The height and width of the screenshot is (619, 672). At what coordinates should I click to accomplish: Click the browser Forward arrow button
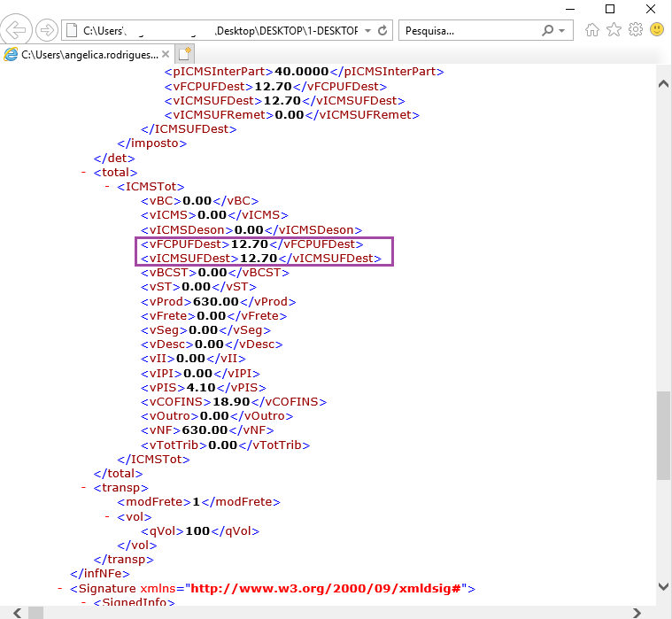click(x=46, y=30)
